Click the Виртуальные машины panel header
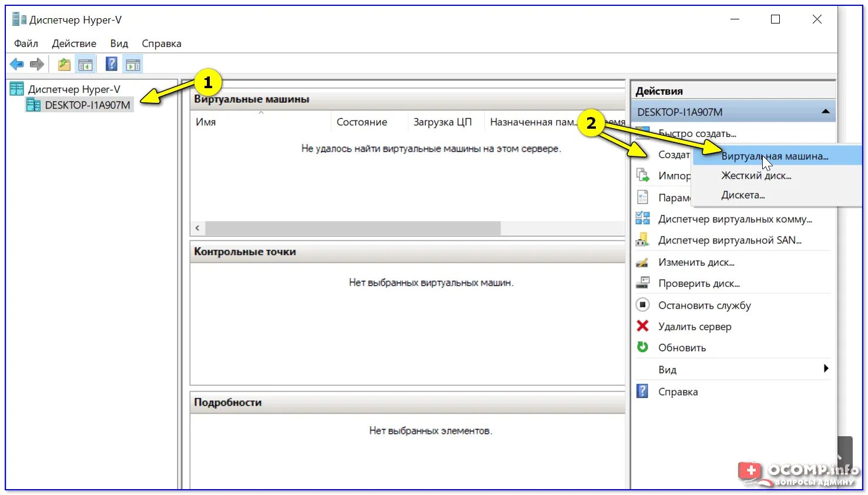The height and width of the screenshot is (495, 868). pyautogui.click(x=407, y=99)
